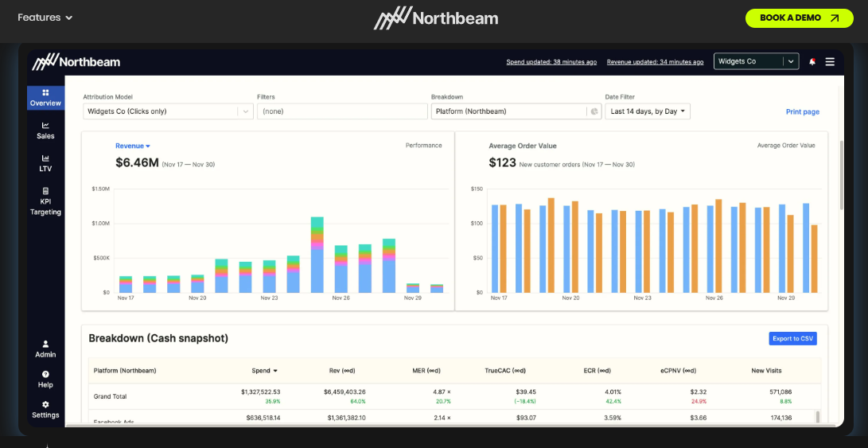Click the $2.32 eCPNV value
Screen dimensions: 868x448
[698, 392]
